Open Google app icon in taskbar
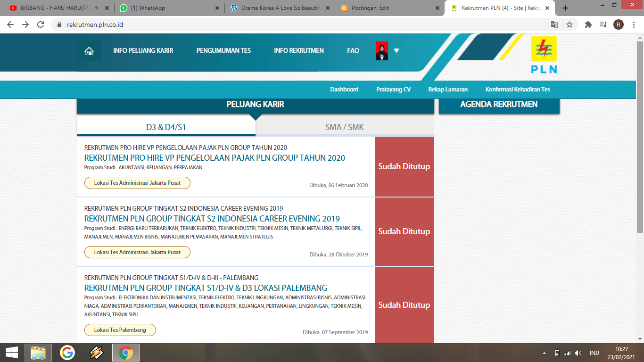This screenshot has height=362, width=644. pyautogui.click(x=67, y=353)
